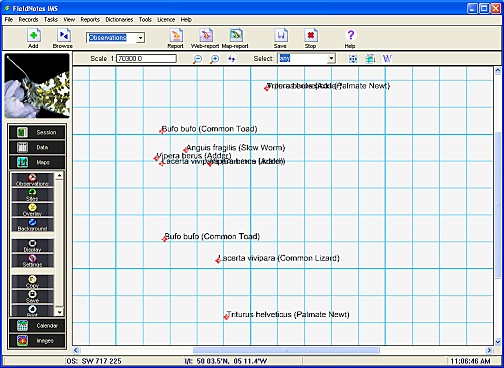Expand the Select combo box
The height and width of the screenshot is (368, 504).
coord(331,59)
